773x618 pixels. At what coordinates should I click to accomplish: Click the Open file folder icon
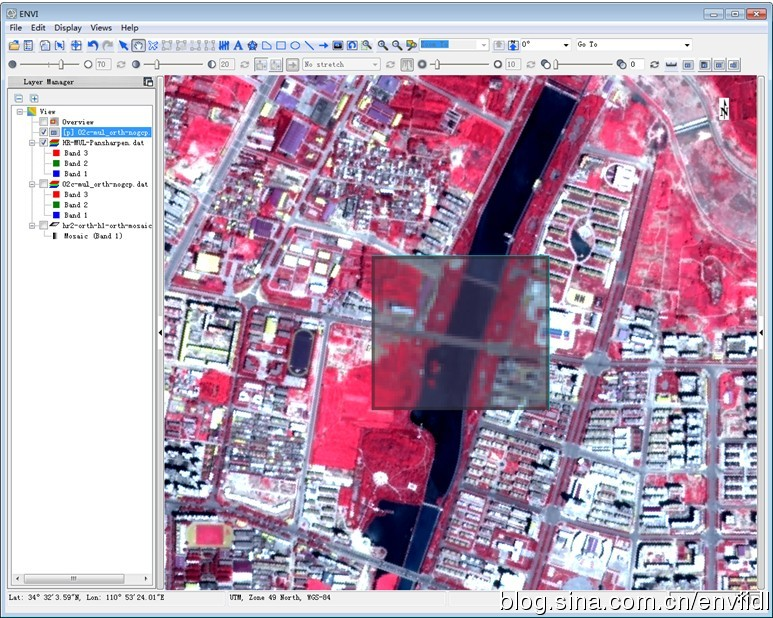pos(14,45)
